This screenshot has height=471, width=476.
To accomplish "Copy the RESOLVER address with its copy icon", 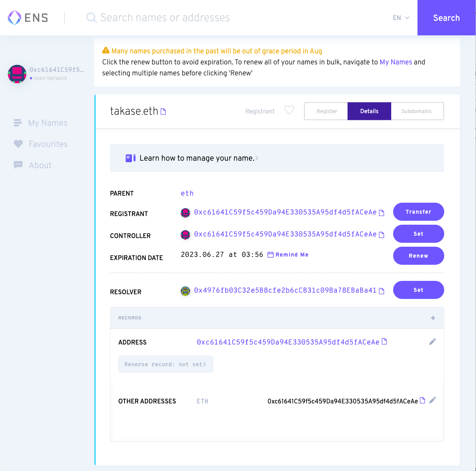I will (381, 291).
